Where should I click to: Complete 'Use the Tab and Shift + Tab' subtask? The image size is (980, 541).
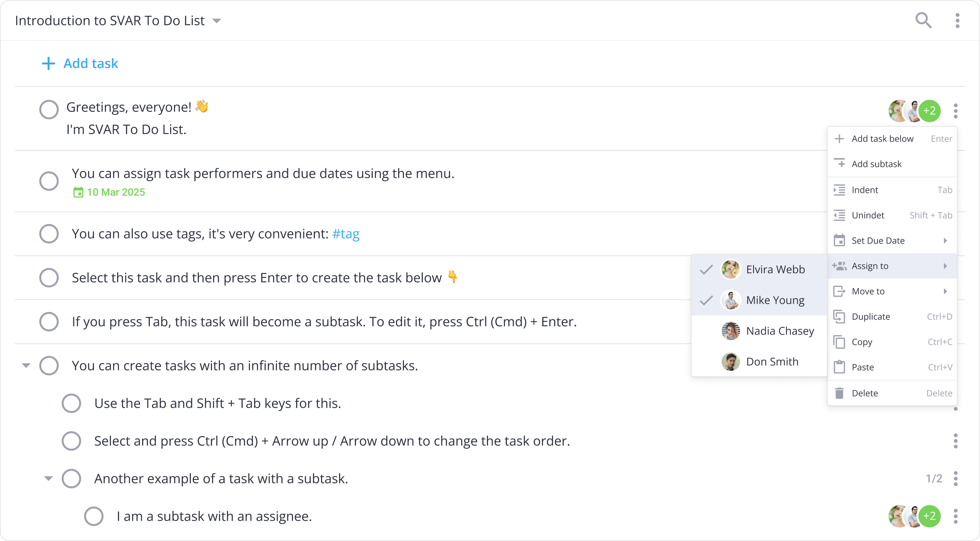71,403
